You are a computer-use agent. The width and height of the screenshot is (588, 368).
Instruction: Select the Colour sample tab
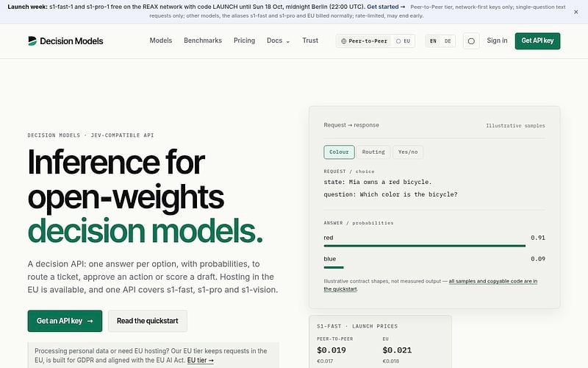point(339,152)
